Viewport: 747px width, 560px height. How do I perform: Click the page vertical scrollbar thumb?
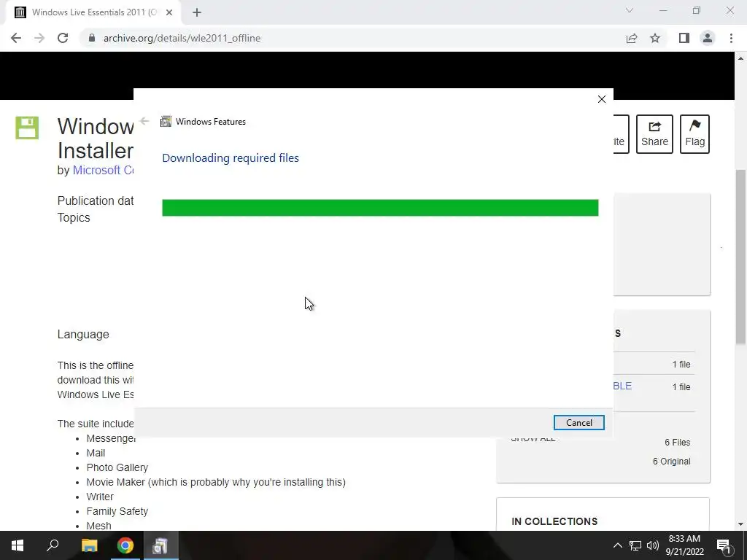coord(741,257)
